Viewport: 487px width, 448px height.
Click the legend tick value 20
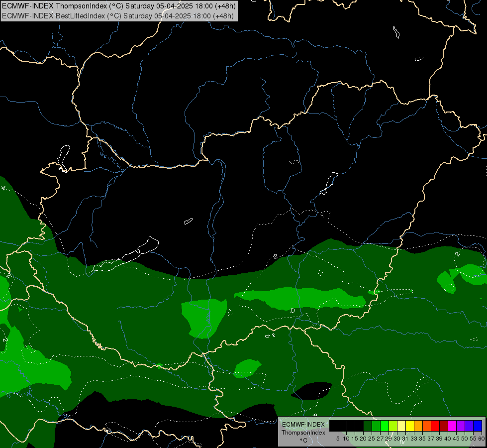(x=364, y=439)
